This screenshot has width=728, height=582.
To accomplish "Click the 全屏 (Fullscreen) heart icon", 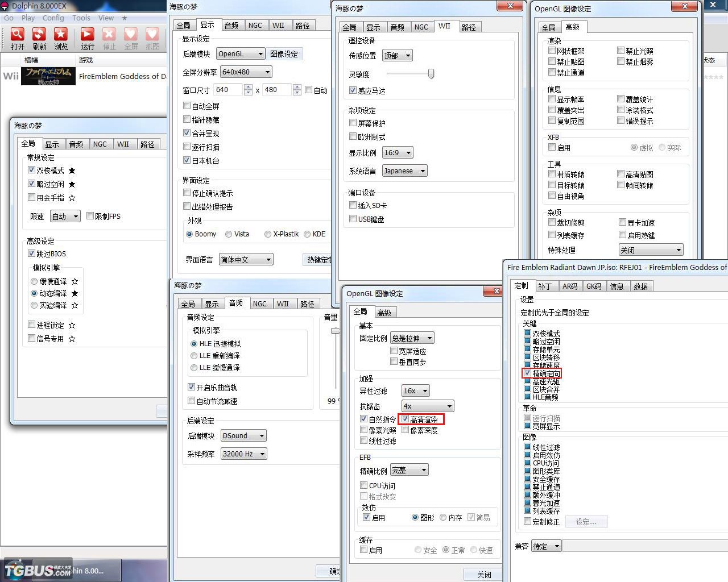I will click(131, 35).
